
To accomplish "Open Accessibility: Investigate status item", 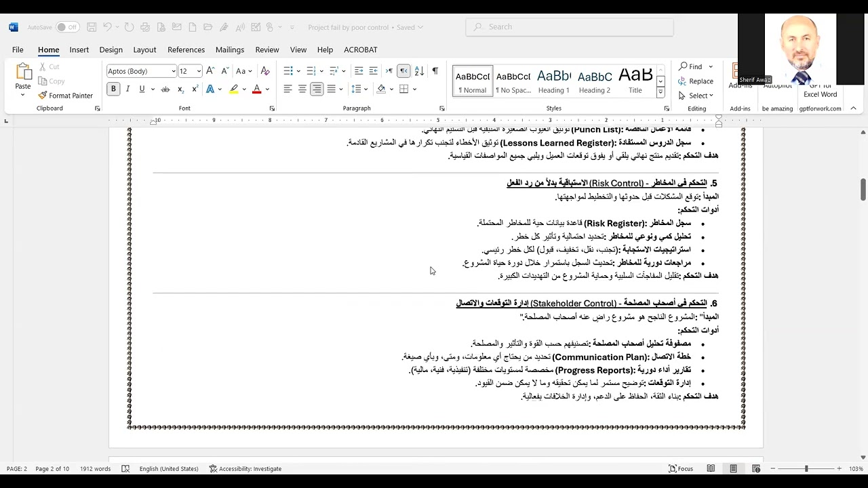I will 245,469.
